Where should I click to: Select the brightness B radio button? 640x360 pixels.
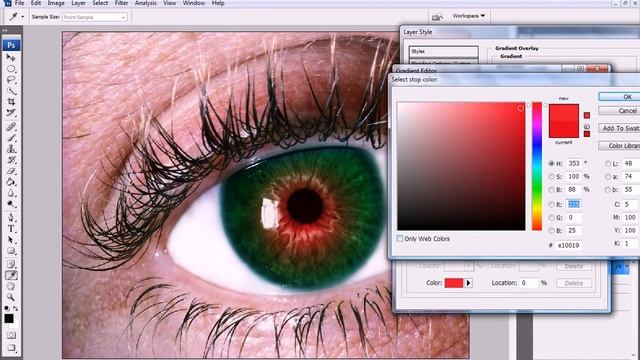(x=551, y=189)
